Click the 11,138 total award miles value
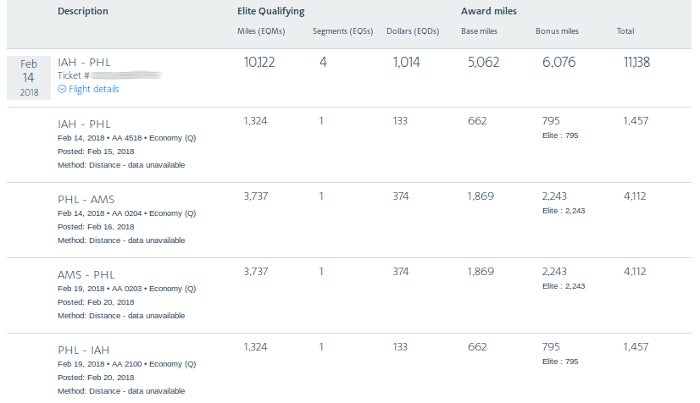 click(636, 62)
